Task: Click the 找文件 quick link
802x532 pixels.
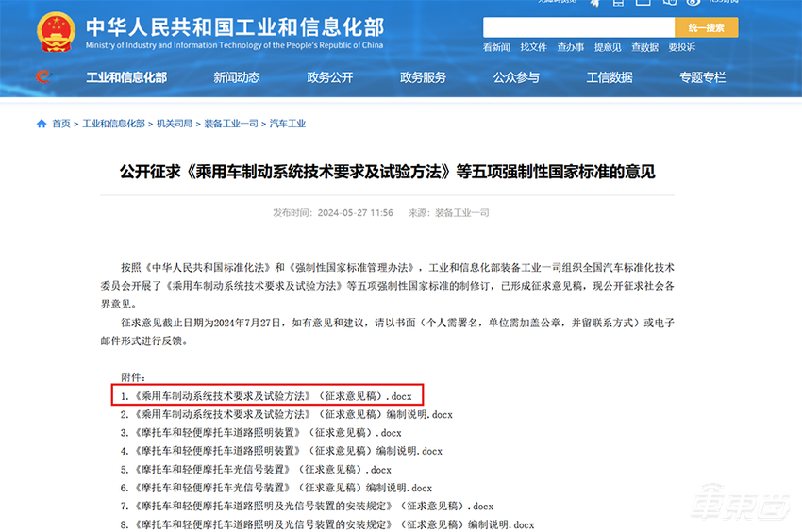Action: click(533, 47)
